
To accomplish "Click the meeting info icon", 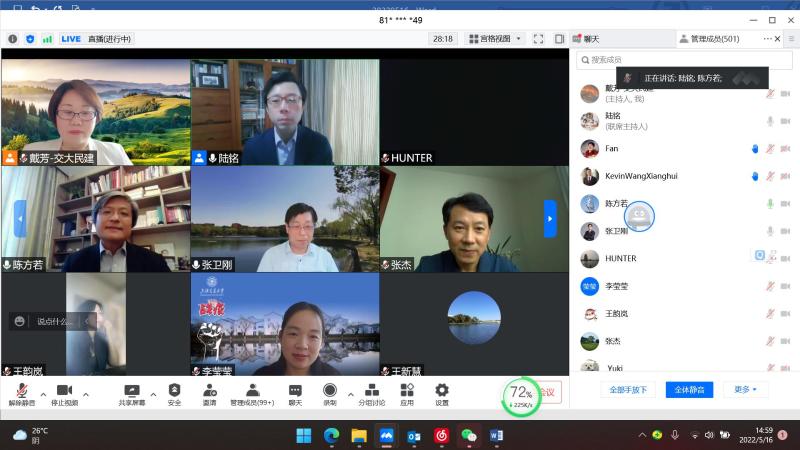I will pyautogui.click(x=13, y=39).
